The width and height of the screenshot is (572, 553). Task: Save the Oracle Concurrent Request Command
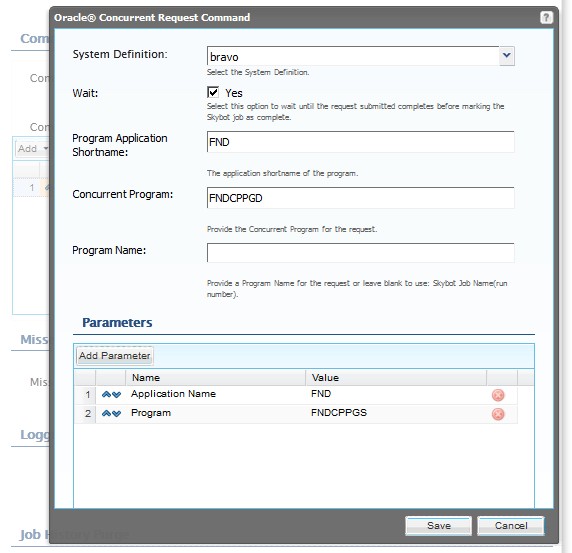point(438,526)
